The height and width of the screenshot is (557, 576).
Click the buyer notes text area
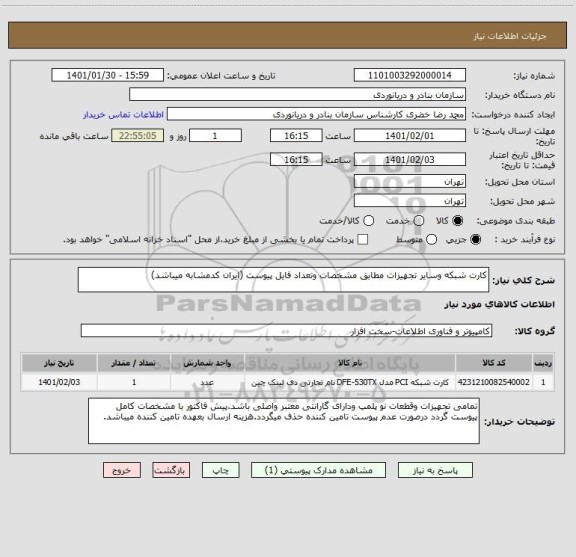point(284,421)
